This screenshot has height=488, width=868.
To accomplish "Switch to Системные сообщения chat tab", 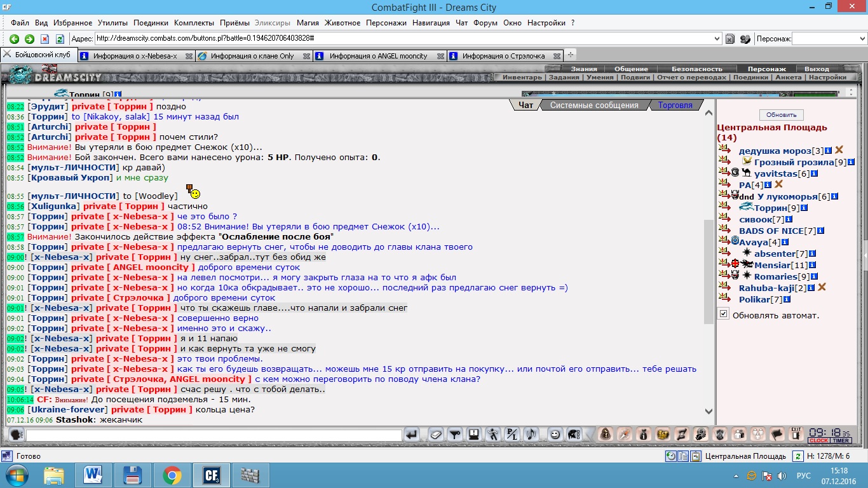I will coord(594,105).
